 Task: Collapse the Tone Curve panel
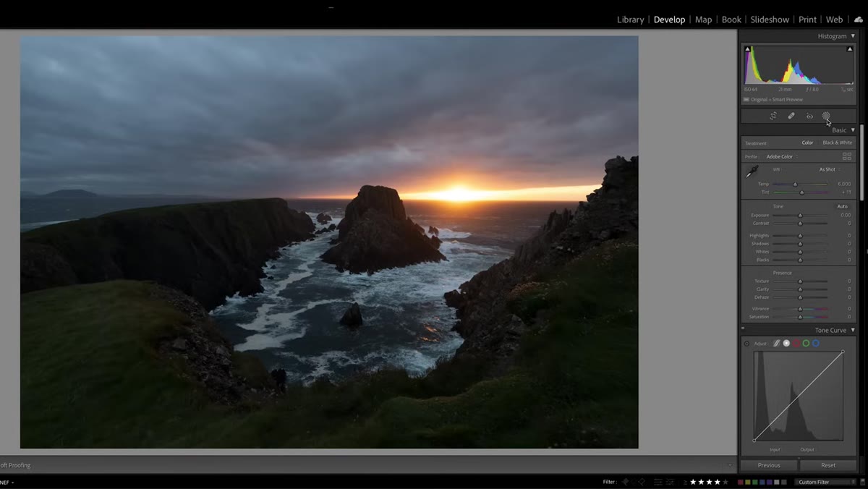[853, 330]
